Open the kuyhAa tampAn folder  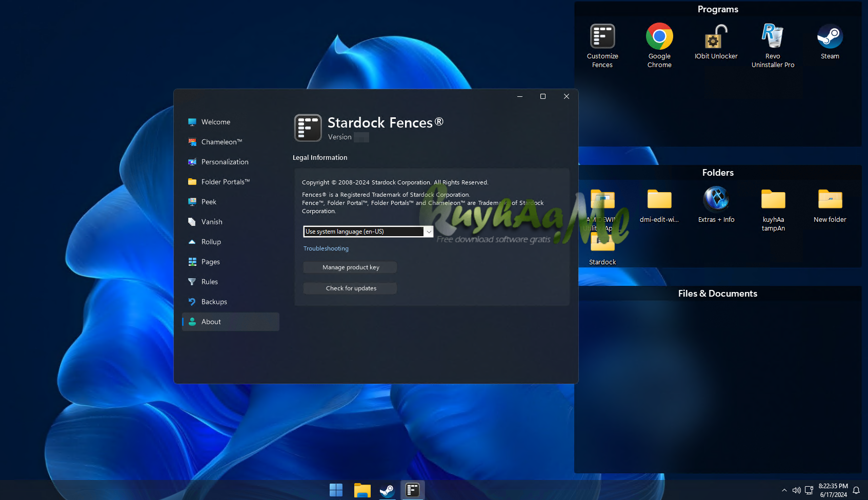(773, 210)
